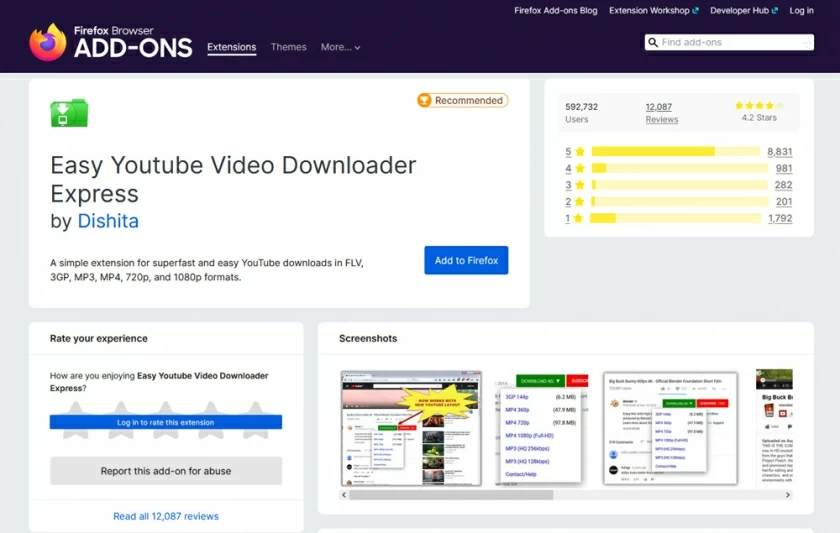This screenshot has width=840, height=533.
Task: Click the 'Easy Youtube Video Downloader Express' title
Action: tap(233, 179)
